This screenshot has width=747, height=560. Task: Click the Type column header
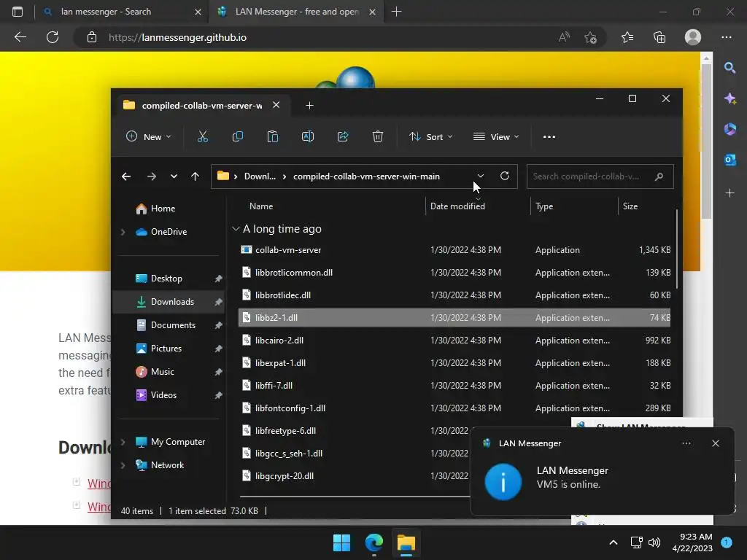point(544,206)
